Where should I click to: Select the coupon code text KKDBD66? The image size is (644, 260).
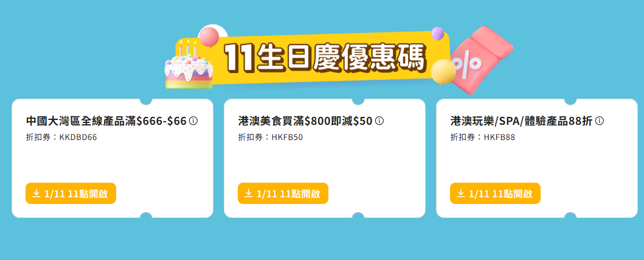click(x=78, y=138)
